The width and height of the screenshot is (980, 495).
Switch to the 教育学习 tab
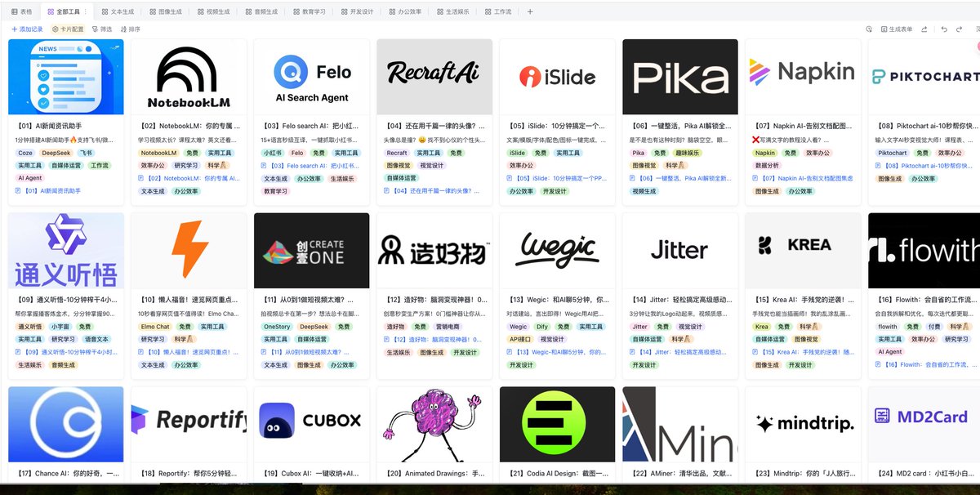310,12
